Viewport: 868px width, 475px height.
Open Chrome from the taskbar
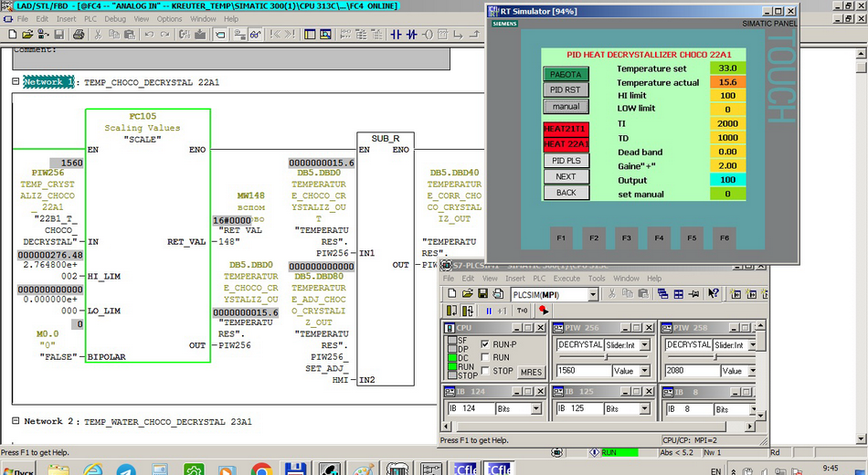(261, 470)
